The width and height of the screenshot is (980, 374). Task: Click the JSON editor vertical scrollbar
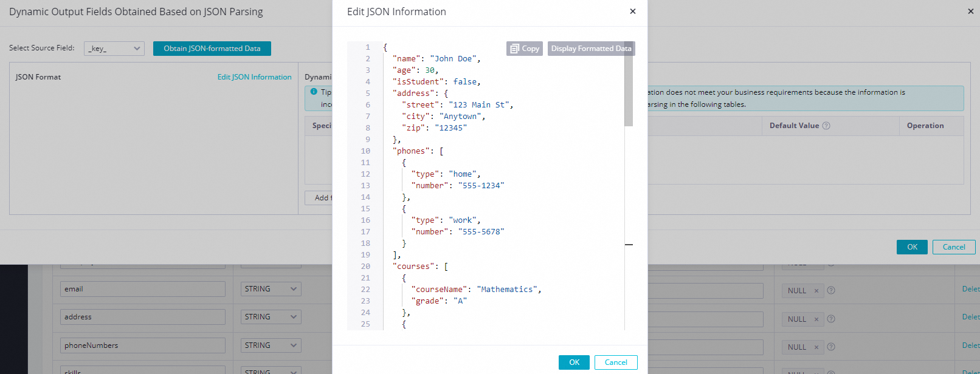coord(629,84)
